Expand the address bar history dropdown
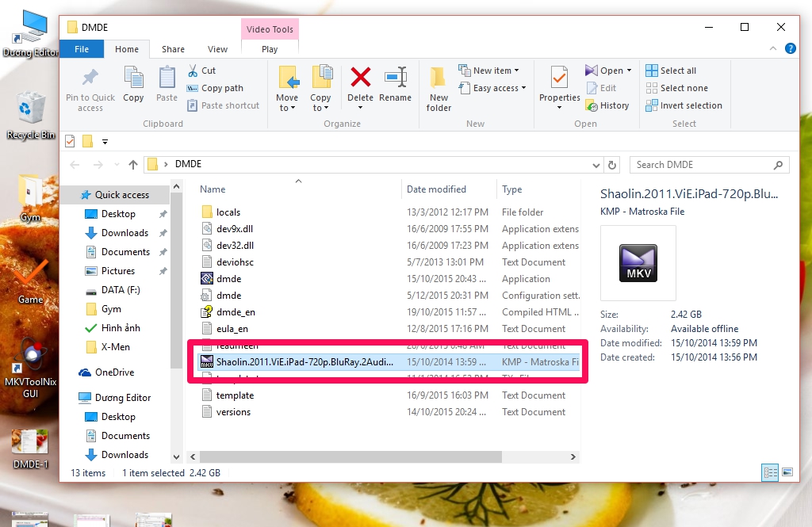Screen dimensions: 812x527 click(596, 165)
